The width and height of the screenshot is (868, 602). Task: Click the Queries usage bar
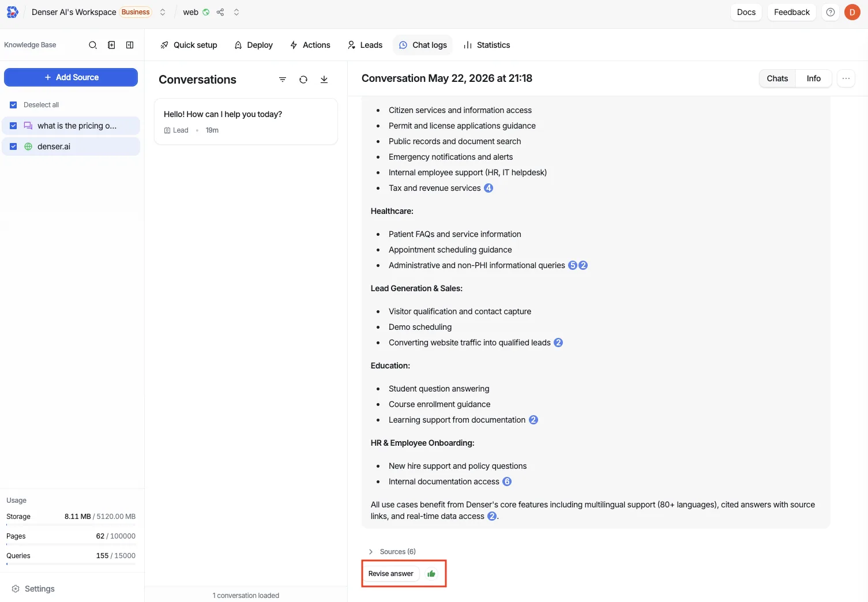(x=71, y=564)
